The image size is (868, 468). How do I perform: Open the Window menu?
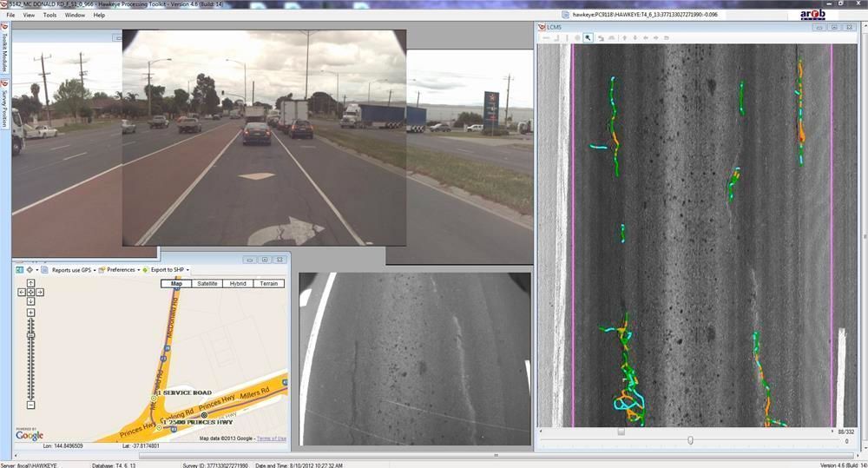click(75, 15)
